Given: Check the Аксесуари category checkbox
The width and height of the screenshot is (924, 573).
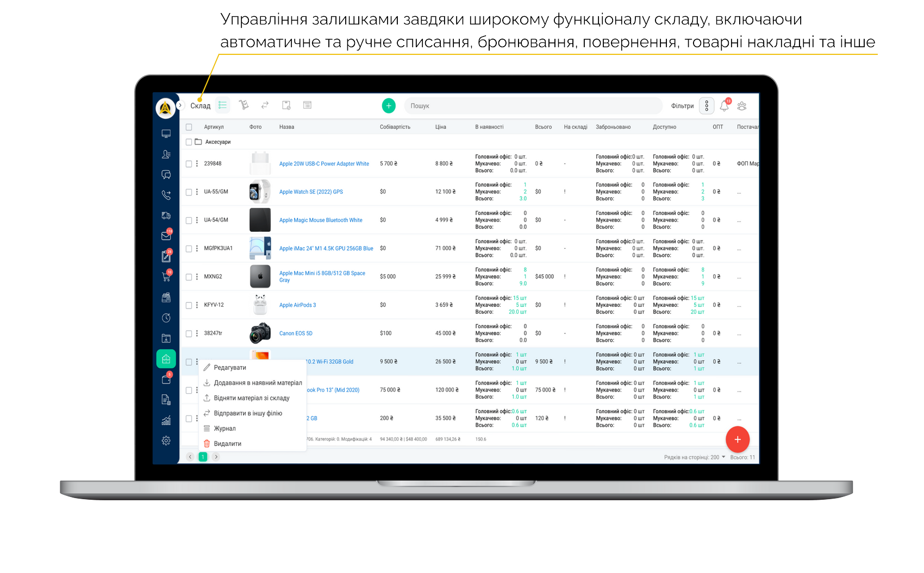Looking at the screenshot, I should click(189, 142).
